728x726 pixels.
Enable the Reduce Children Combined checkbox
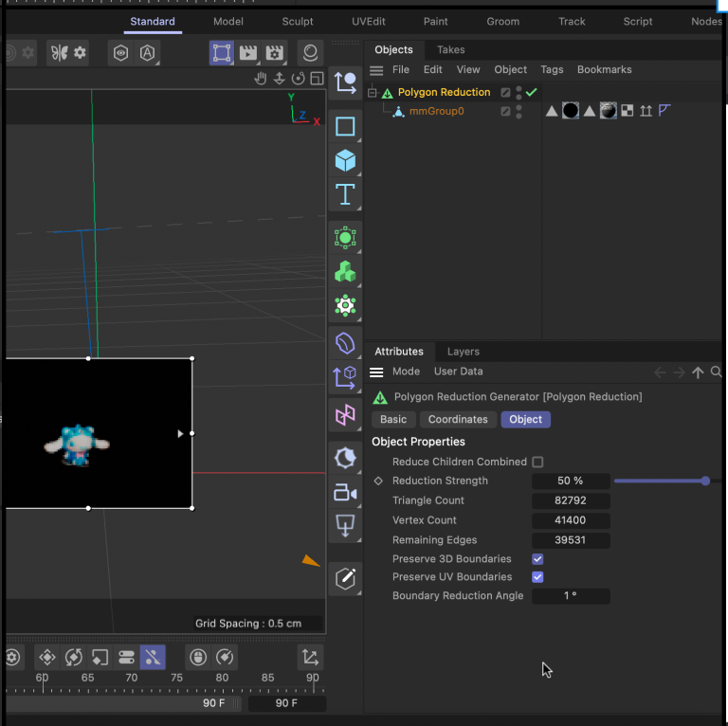(x=537, y=463)
